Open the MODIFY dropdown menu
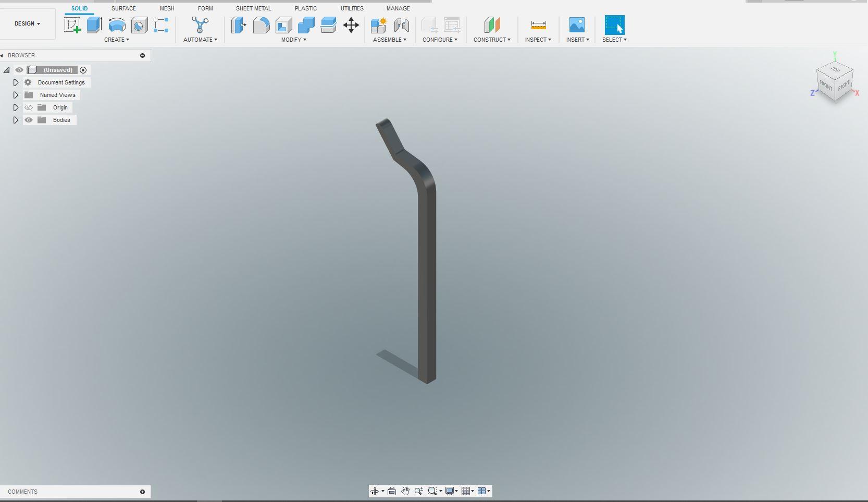Image resolution: width=868 pixels, height=502 pixels. pos(294,40)
